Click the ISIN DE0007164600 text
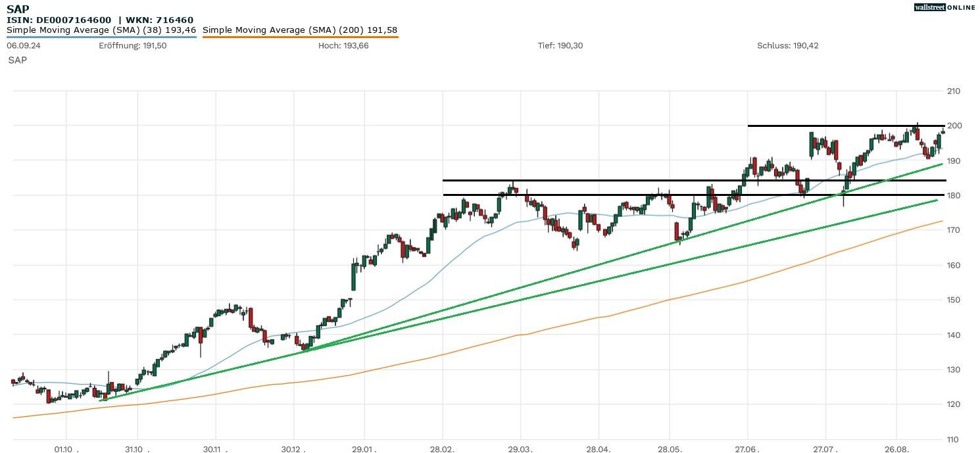980x453 pixels. [x=59, y=20]
